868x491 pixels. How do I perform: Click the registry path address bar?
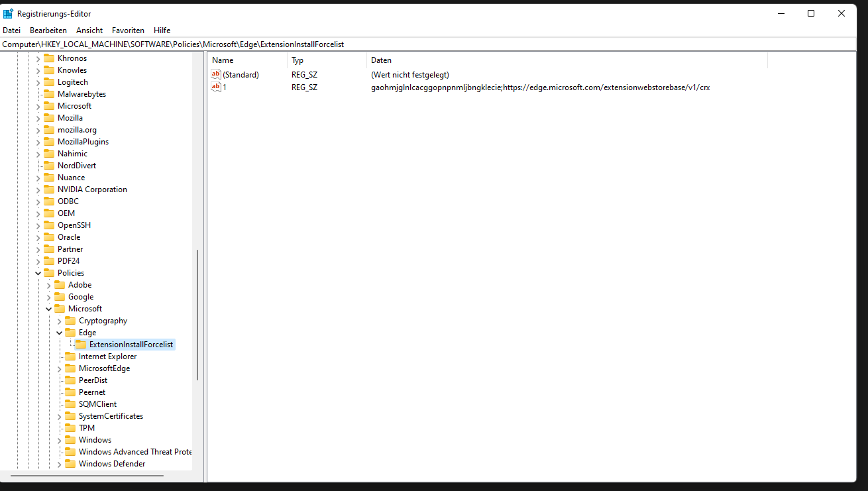point(428,44)
